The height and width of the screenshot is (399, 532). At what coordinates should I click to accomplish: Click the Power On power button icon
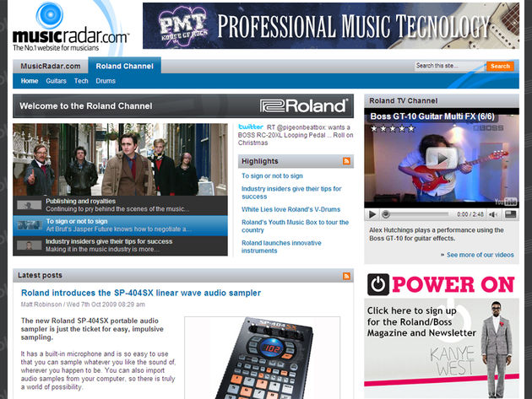(378, 285)
